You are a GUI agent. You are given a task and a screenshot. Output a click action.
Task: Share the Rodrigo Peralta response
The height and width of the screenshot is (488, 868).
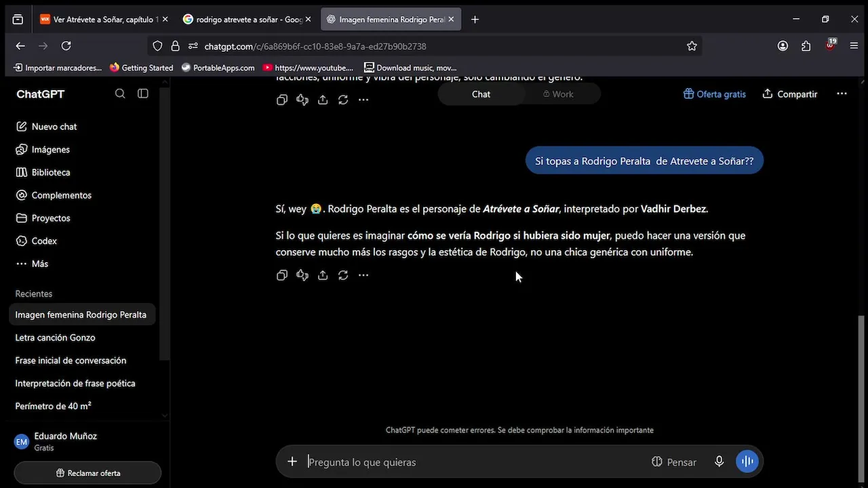[323, 275]
